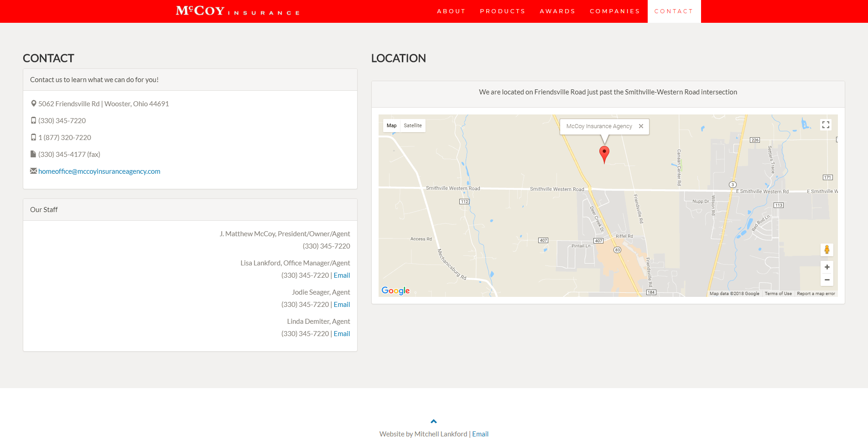Click the envelope email icon

33,171
